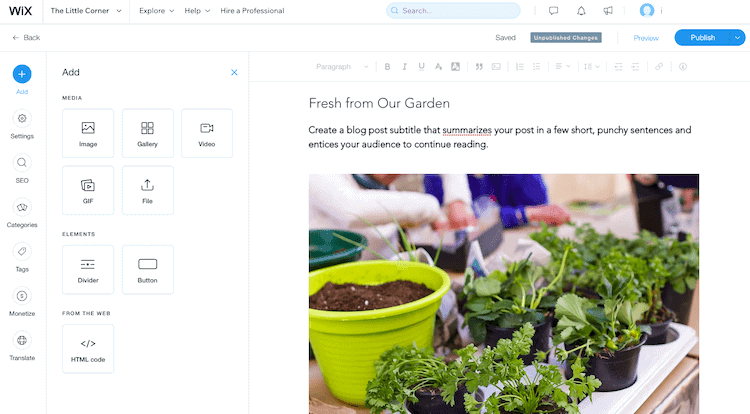
Task: Open the Explore menu
Action: pos(156,11)
